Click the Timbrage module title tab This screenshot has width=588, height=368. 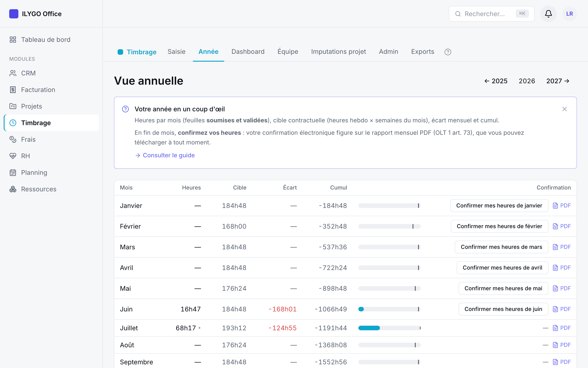tap(137, 52)
